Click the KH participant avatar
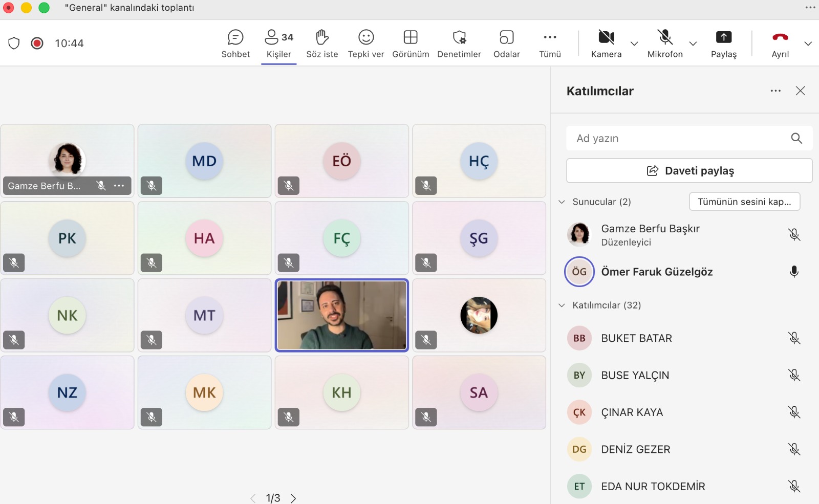819x504 pixels. (341, 392)
